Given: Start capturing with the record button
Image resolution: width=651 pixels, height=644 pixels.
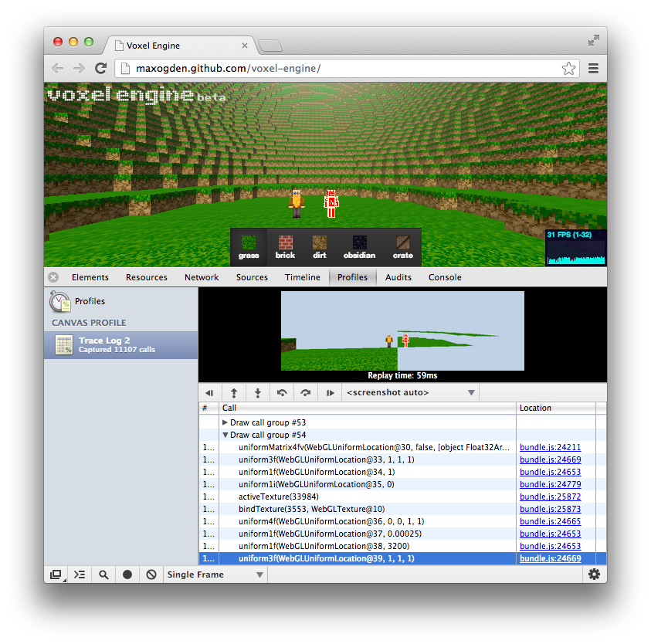Looking at the screenshot, I should (127, 575).
